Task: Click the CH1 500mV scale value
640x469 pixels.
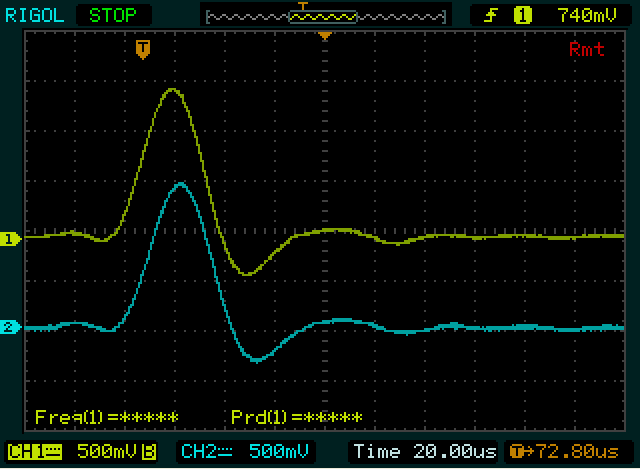Action: (107, 451)
